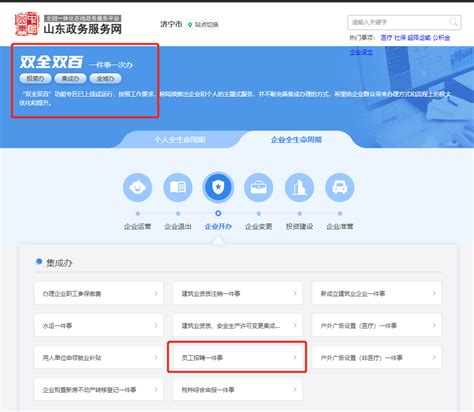Click the 山东政务服务网 red seal logo
The height and width of the screenshot is (412, 474).
pyautogui.click(x=27, y=24)
